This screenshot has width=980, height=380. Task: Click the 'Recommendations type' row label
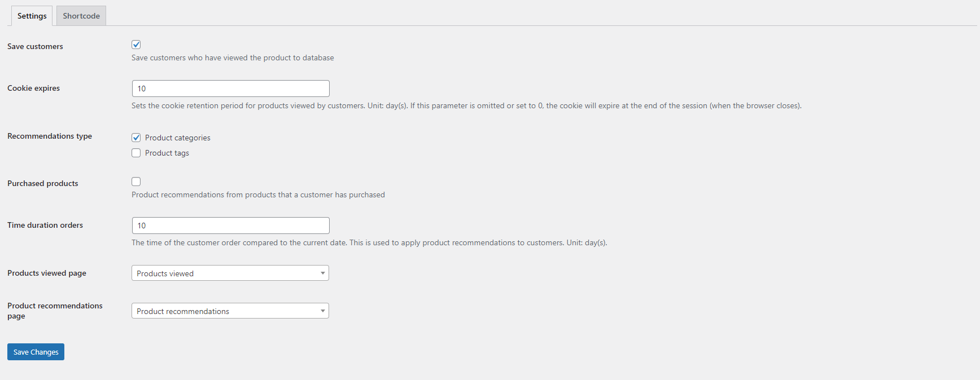[x=50, y=136]
